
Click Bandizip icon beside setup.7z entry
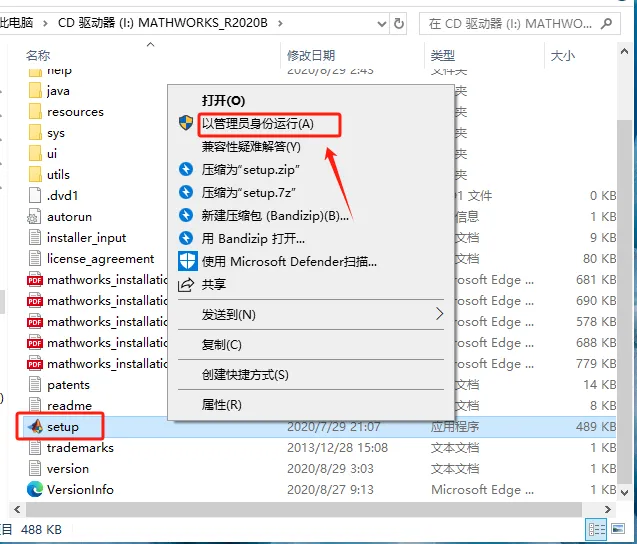(x=186, y=192)
